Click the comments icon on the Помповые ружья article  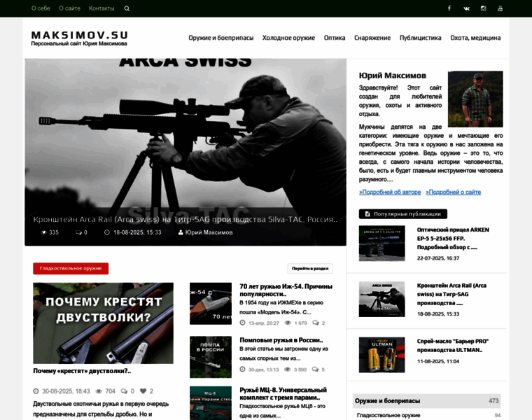[315, 369]
